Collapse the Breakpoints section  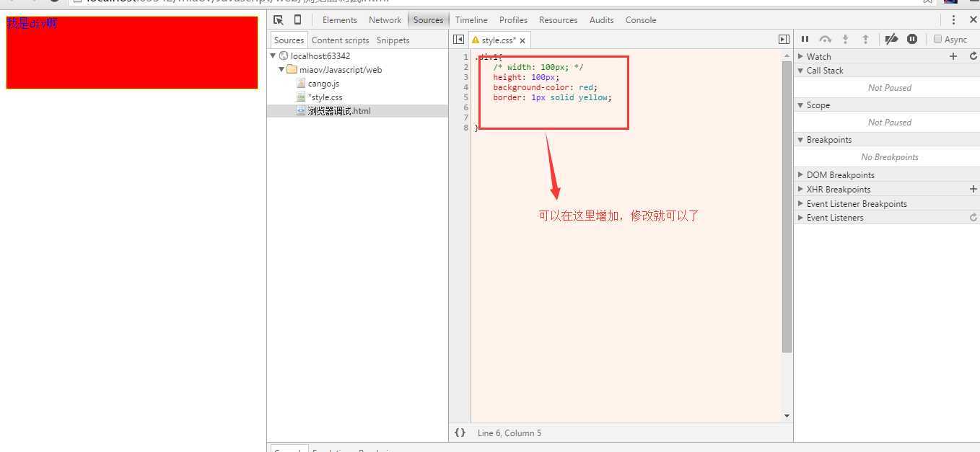tap(800, 140)
